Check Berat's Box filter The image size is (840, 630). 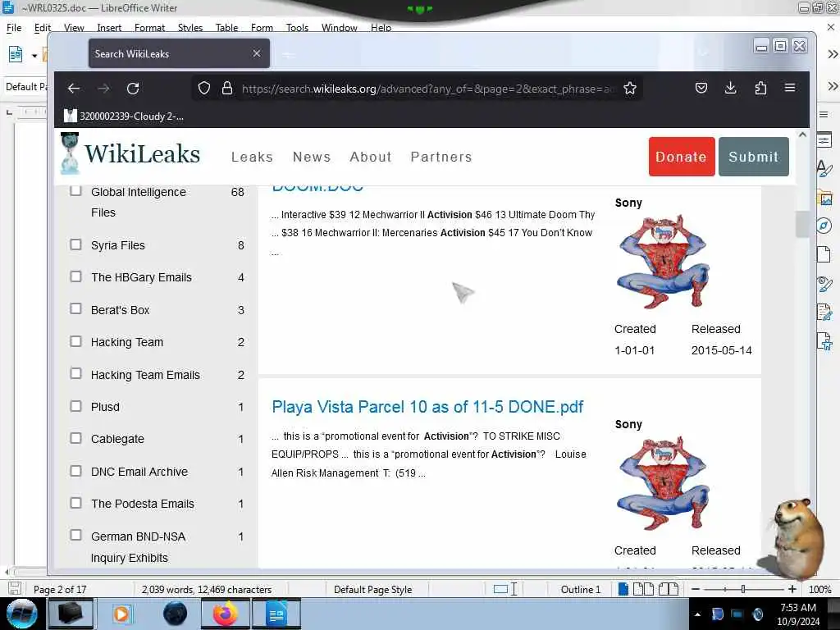click(x=75, y=308)
